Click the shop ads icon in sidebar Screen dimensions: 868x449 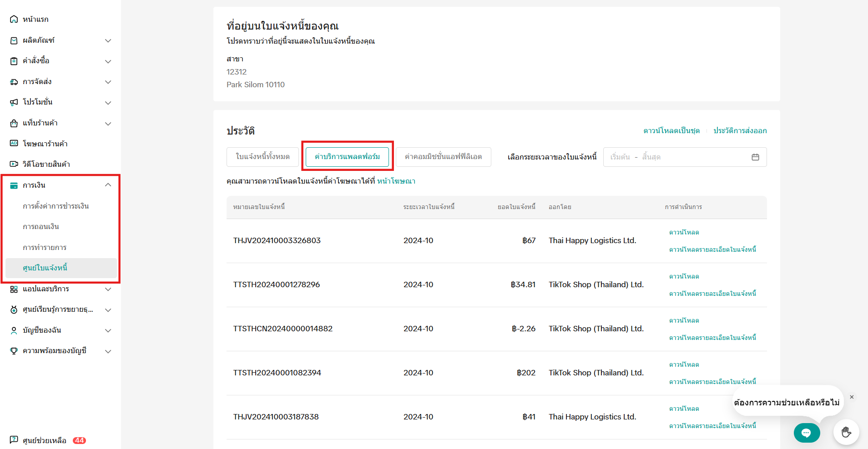(x=14, y=143)
